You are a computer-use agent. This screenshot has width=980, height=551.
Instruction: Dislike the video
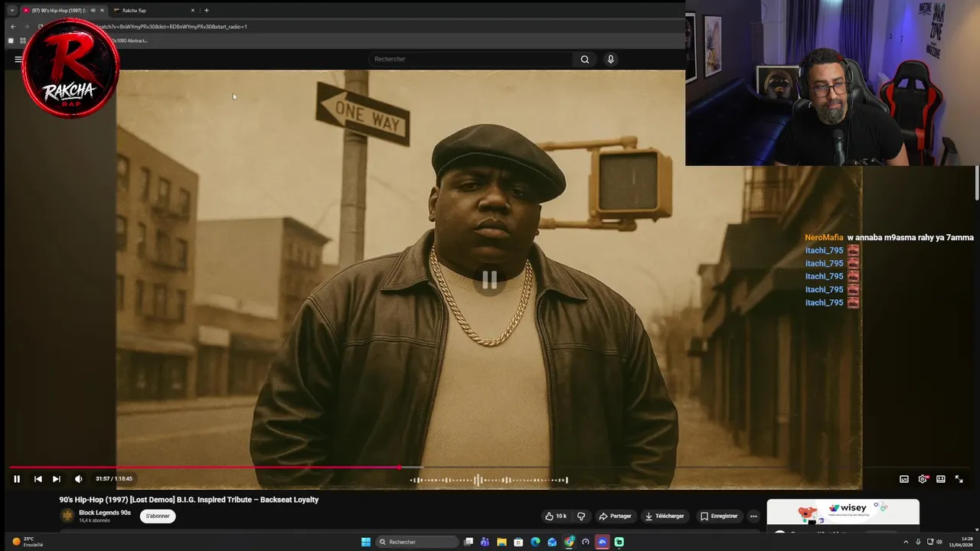click(x=581, y=517)
